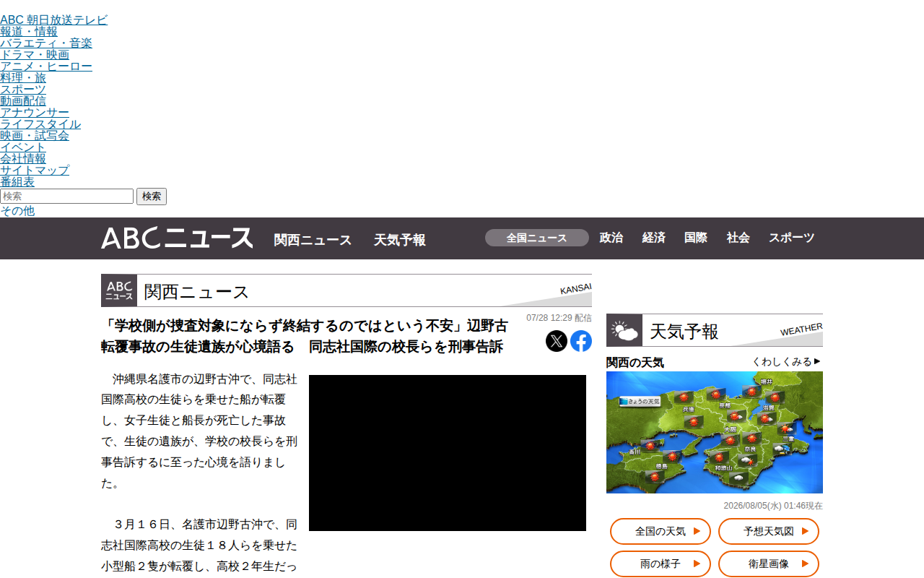Open イベント link

tap(23, 147)
